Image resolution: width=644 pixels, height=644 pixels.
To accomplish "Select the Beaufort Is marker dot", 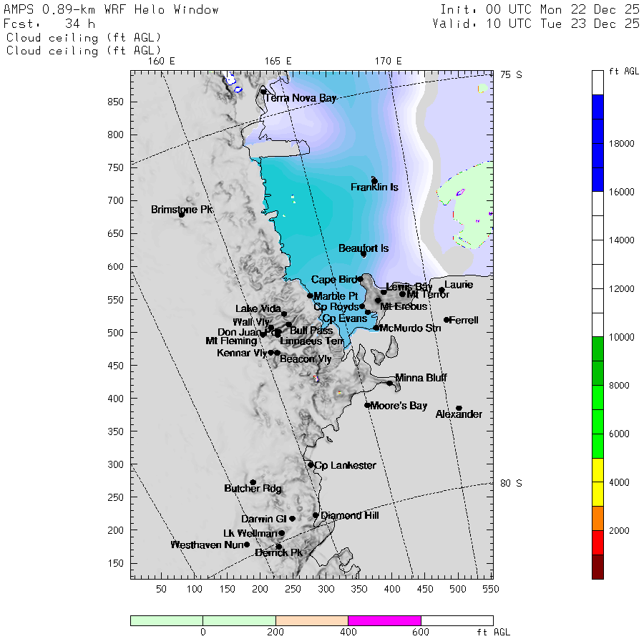I will click(x=364, y=254).
